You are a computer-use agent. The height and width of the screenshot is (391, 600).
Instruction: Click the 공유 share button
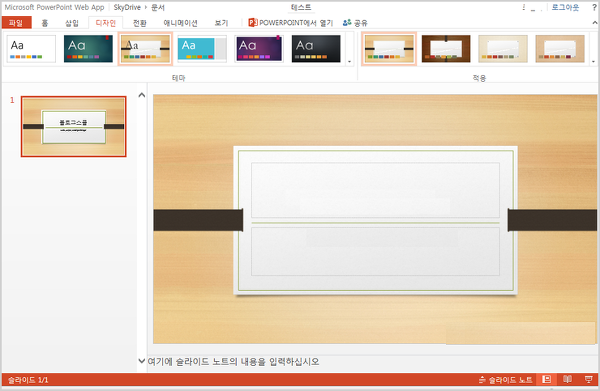[355, 23]
